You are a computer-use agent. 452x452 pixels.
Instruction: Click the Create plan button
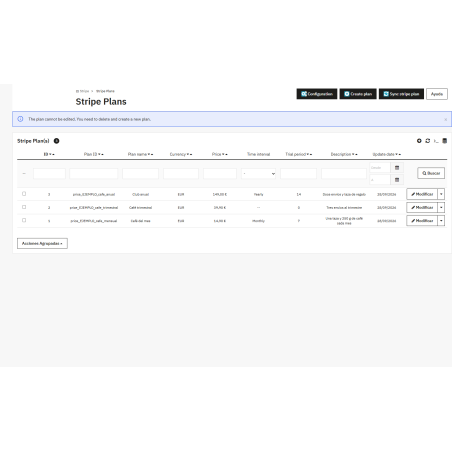[358, 94]
